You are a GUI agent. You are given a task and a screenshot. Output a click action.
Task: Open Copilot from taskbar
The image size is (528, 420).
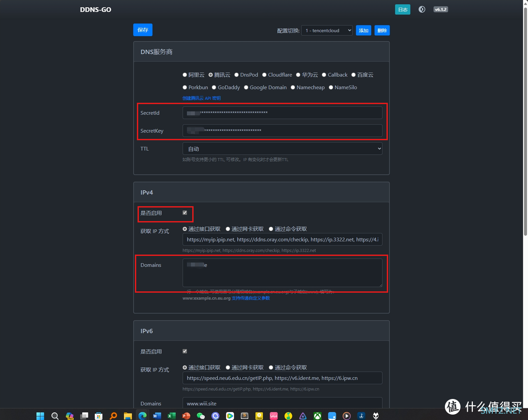[70, 416]
